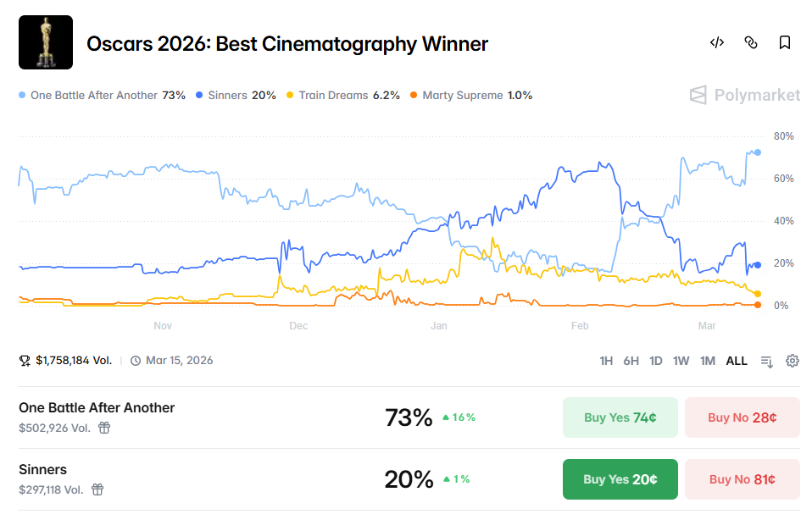Bookmark this Oscars market

(x=785, y=42)
